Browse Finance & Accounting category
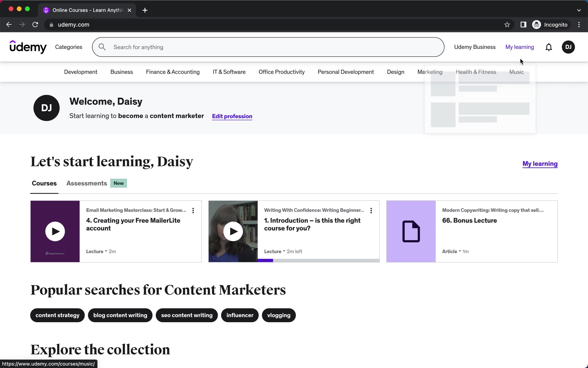The width and height of the screenshot is (588, 368). (173, 72)
